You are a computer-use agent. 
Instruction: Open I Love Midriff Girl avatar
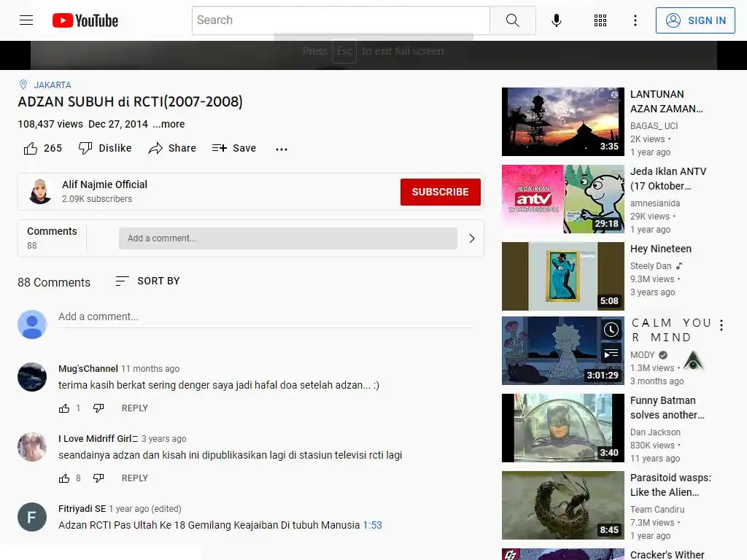point(32,447)
